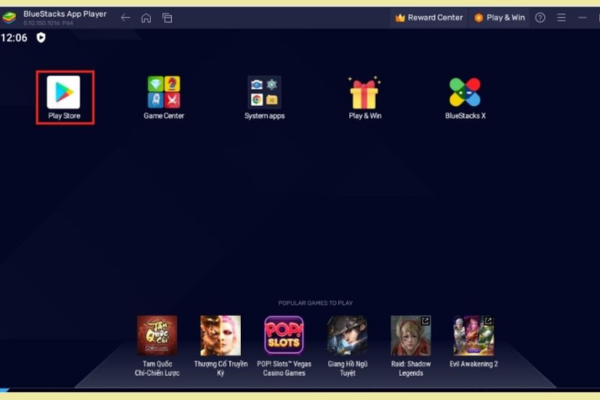
Task: Click the back arrow in title bar
Action: (126, 18)
